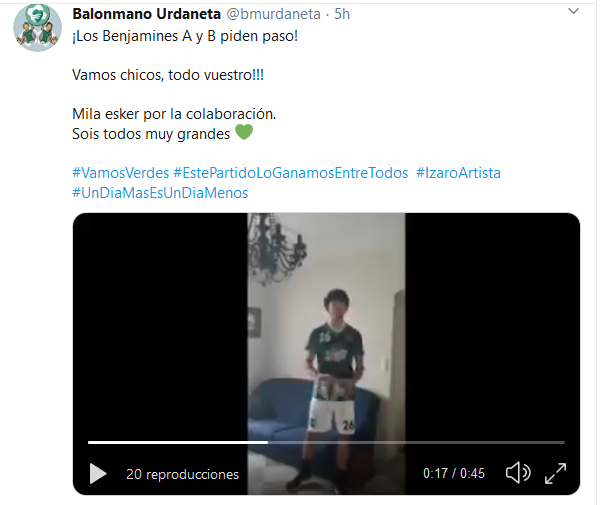Seek on the video progress bar
602x505 pixels.
tap(326, 442)
